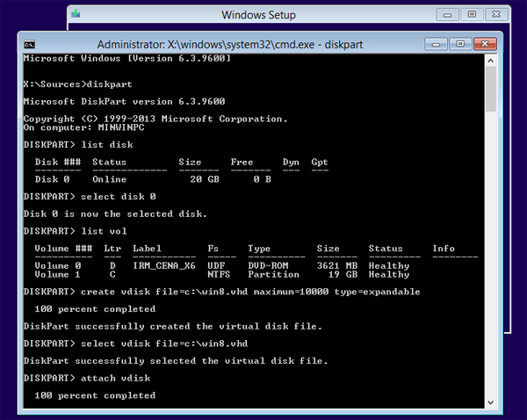Screen dimensions: 527x420
Task: Open the cmd.exe system menu icon
Action: [29, 43]
